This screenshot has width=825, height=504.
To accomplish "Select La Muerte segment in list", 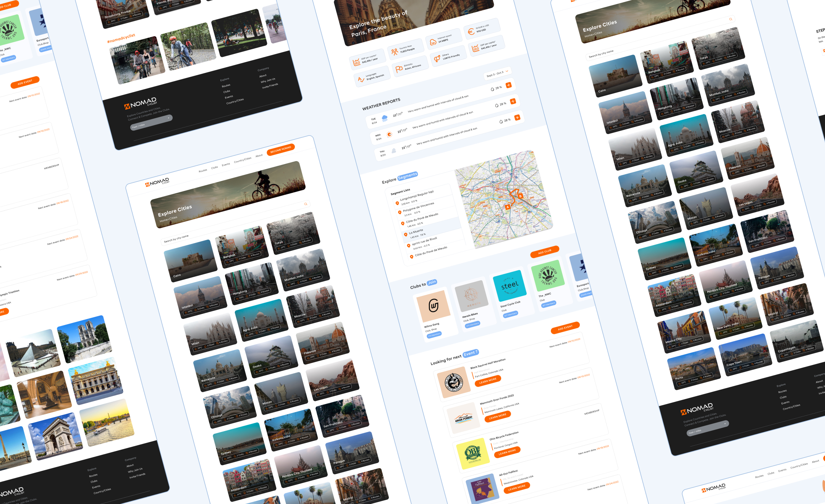I will 416,231.
